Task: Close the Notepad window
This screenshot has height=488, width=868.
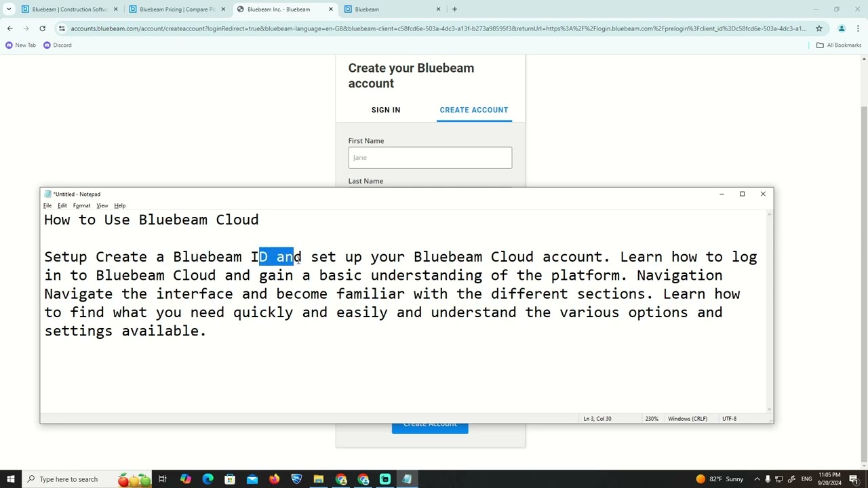Action: pyautogui.click(x=763, y=194)
